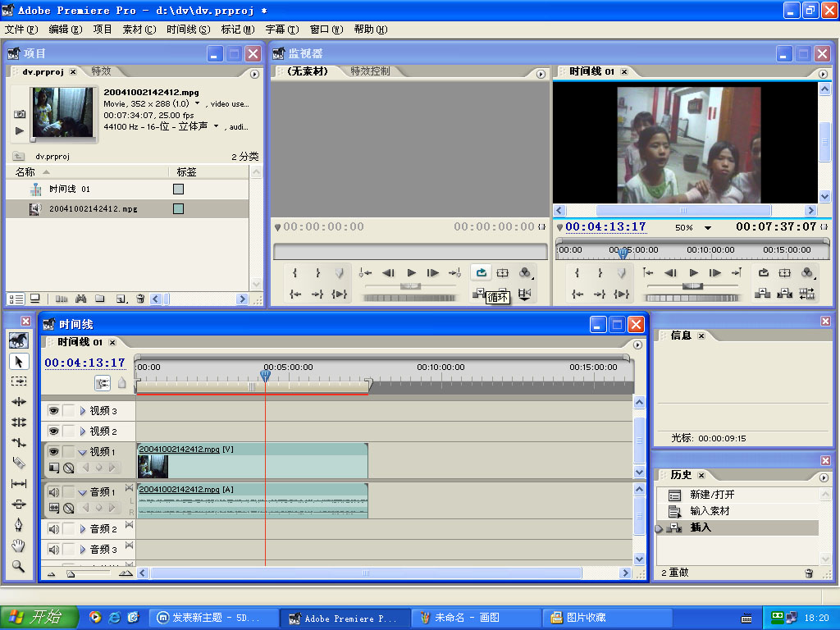Select the Selection arrow tool
The width and height of the screenshot is (840, 630).
pos(19,362)
